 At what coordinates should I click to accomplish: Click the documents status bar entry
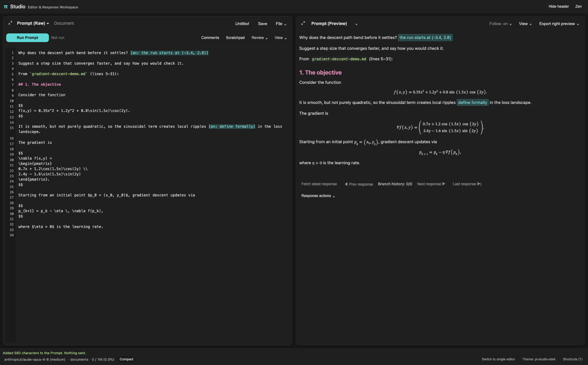[79, 359]
